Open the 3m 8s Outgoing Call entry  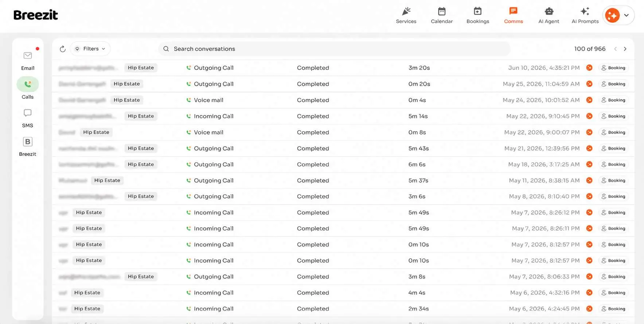pyautogui.click(x=343, y=276)
